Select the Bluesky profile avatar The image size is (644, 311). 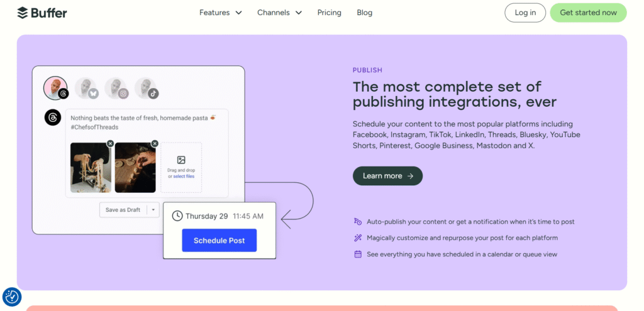86,88
